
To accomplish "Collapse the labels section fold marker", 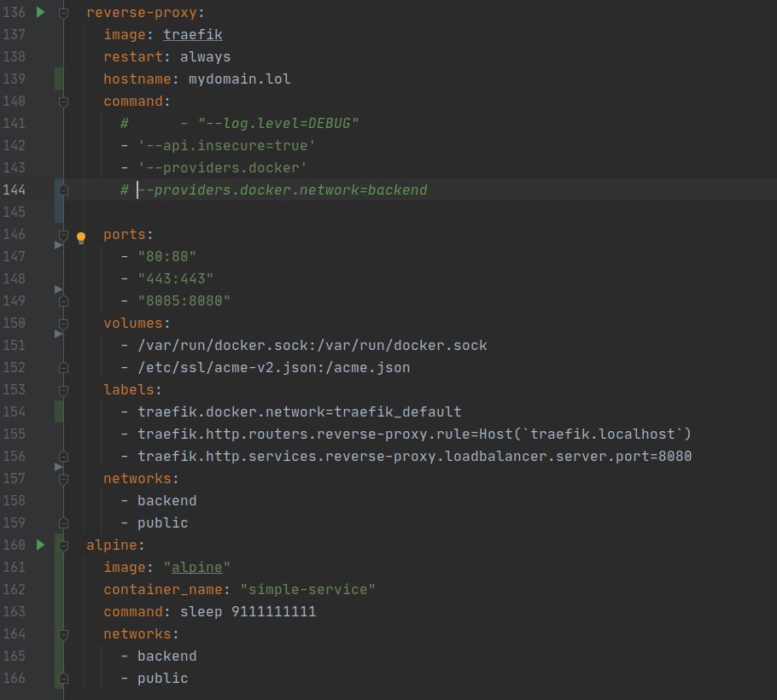I will (63, 390).
